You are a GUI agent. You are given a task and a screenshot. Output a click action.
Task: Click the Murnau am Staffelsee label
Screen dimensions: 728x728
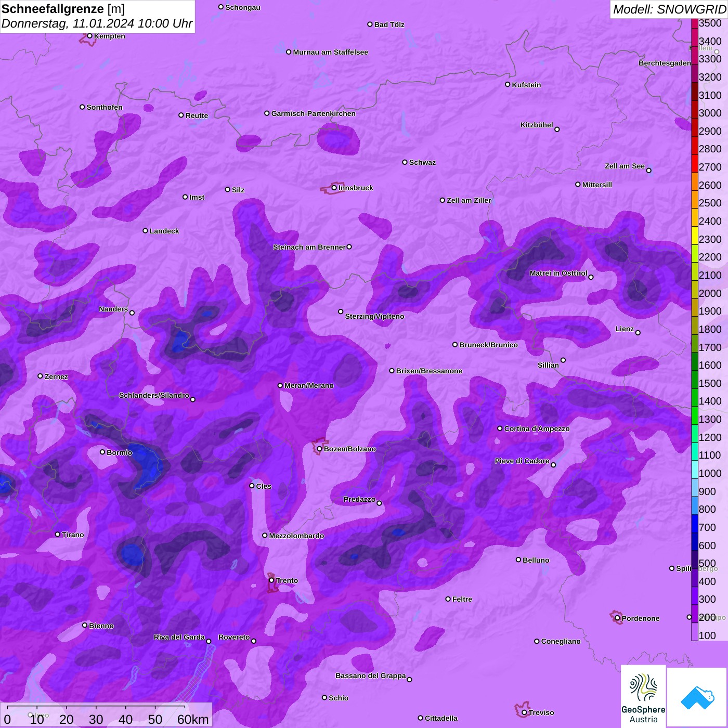click(330, 52)
